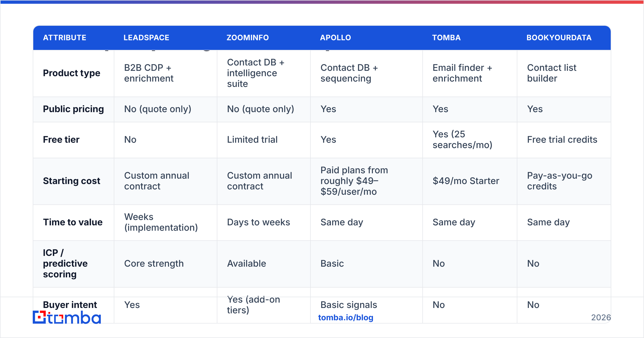Click 'Available' cell in ZoomInfo column
This screenshot has height=338, width=644.
264,264
